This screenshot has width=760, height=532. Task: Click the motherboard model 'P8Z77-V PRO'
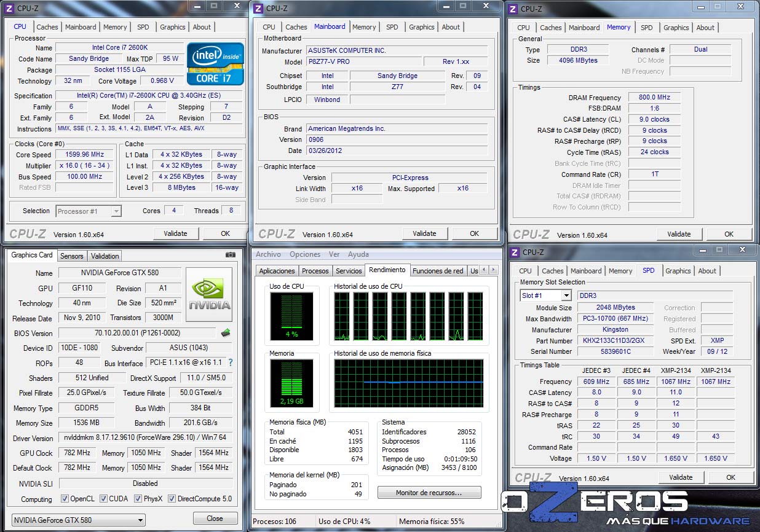click(363, 62)
